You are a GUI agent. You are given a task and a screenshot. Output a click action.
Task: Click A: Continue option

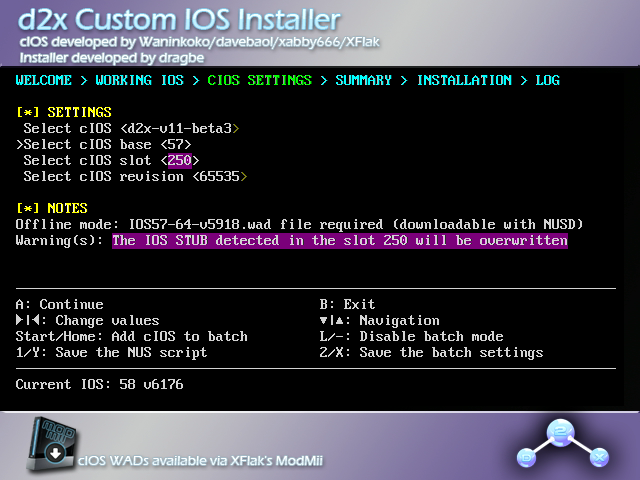tap(60, 304)
